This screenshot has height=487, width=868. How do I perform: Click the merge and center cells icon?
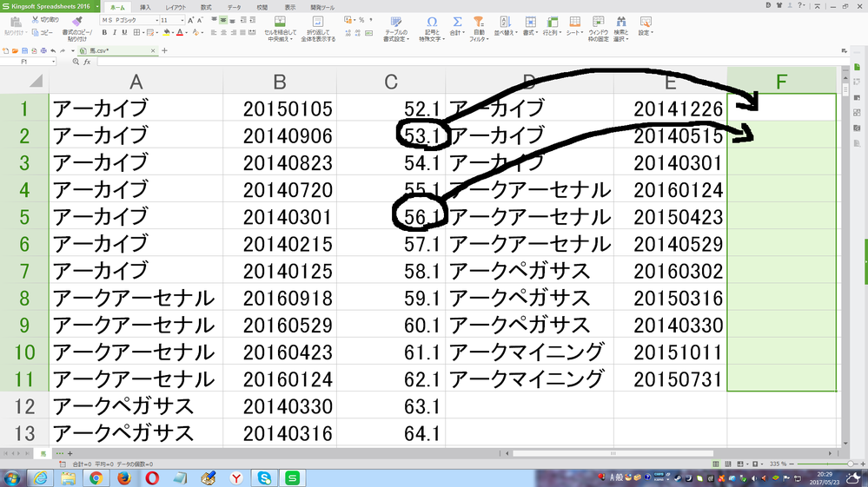pos(280,21)
